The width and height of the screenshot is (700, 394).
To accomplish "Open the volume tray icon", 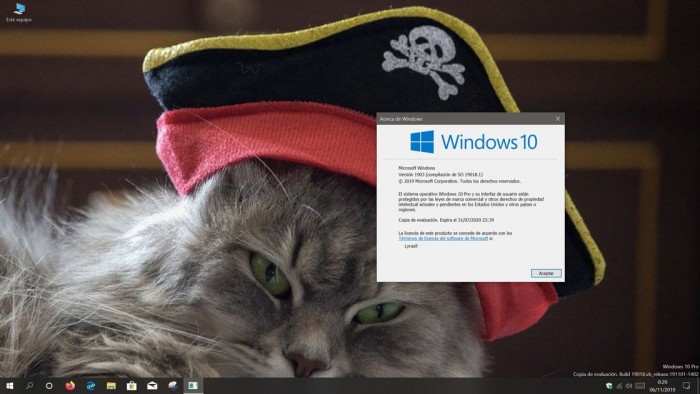I will [629, 386].
